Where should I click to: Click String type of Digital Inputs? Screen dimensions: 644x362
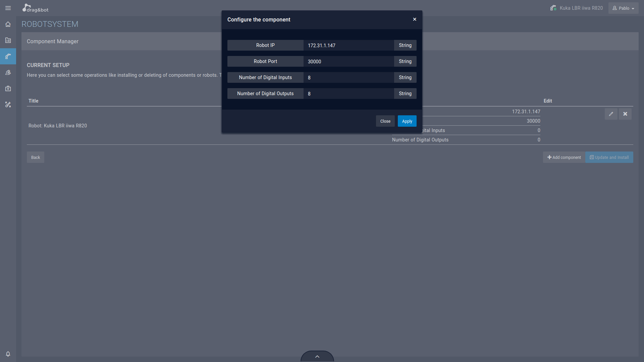(x=405, y=77)
